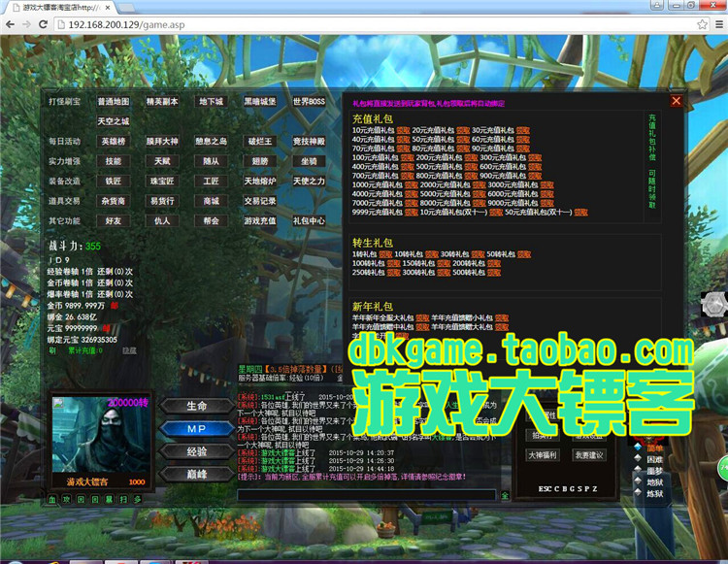
Task: Open the 天空之城 map entry
Action: [x=114, y=121]
